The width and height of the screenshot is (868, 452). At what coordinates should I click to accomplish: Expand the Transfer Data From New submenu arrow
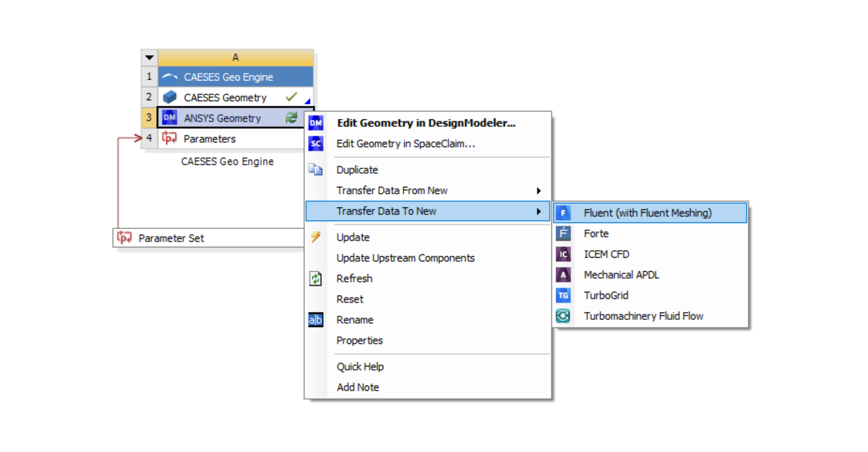[x=539, y=191]
